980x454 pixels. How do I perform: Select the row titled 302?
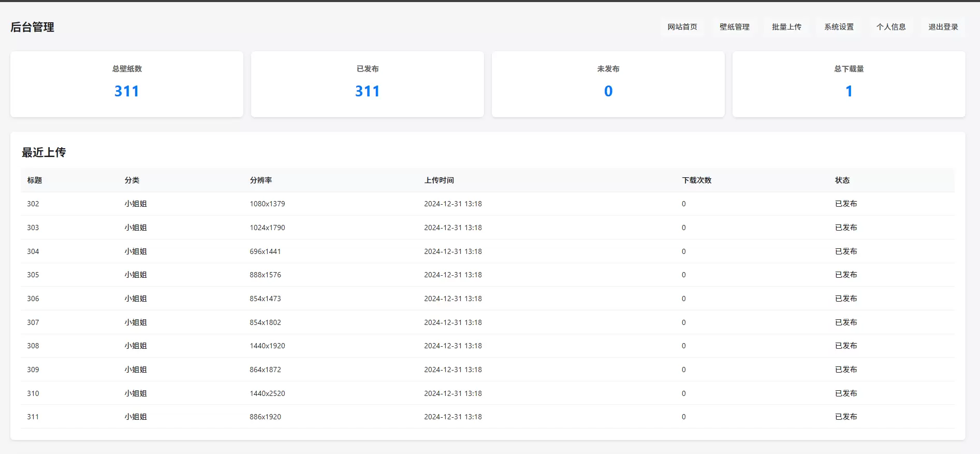click(x=488, y=204)
